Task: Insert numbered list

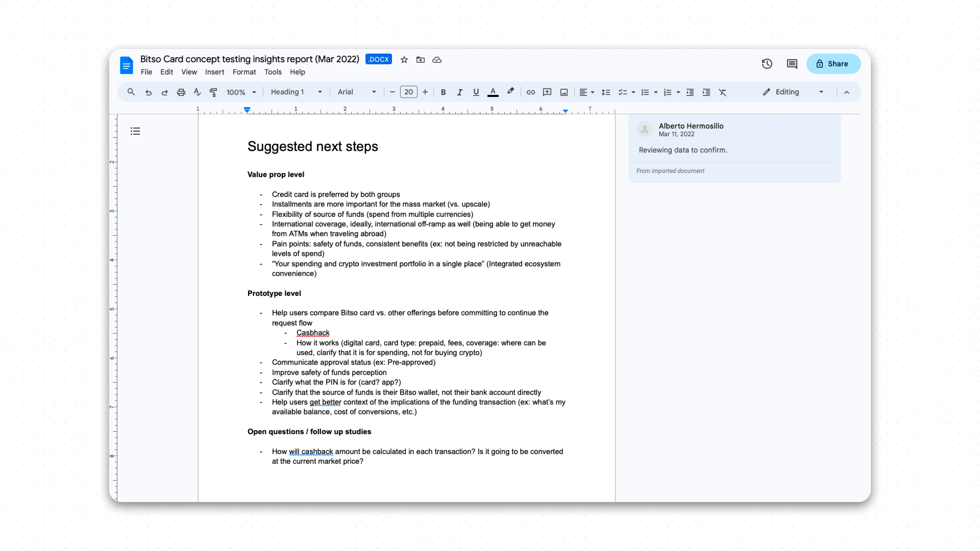Action: tap(667, 92)
